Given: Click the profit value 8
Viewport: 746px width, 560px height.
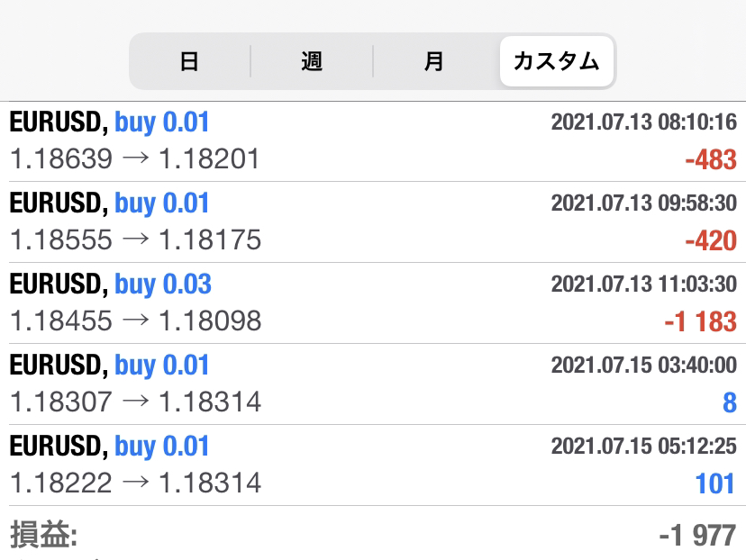Looking at the screenshot, I should click(x=730, y=402).
